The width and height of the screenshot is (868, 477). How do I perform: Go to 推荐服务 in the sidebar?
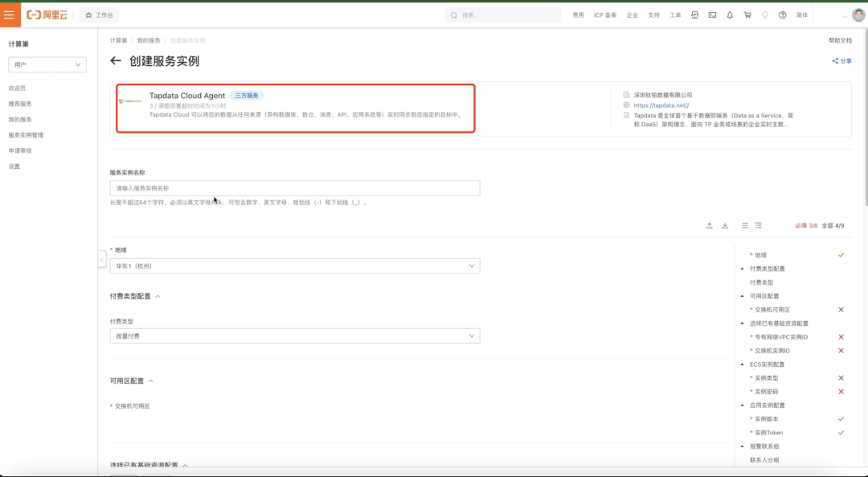[20, 104]
